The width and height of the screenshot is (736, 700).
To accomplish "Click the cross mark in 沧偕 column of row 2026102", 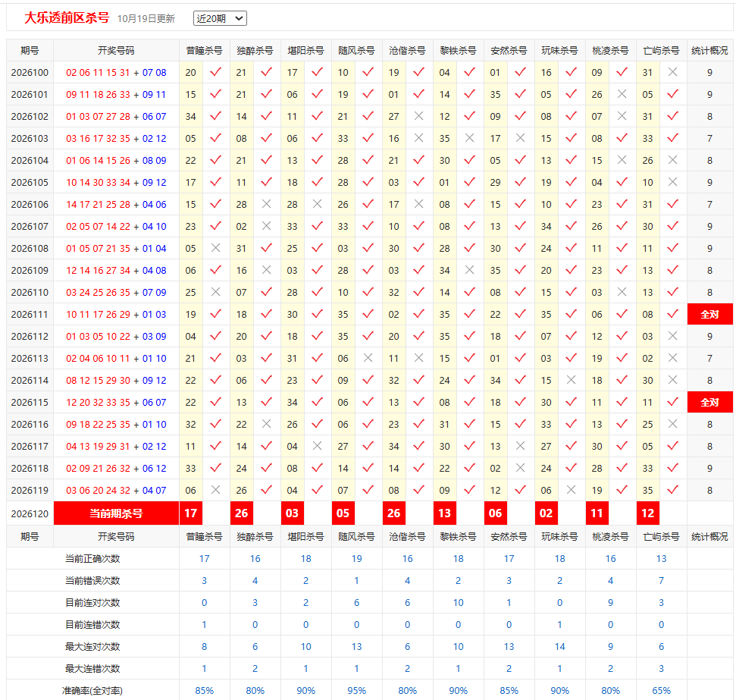I will pyautogui.click(x=418, y=115).
